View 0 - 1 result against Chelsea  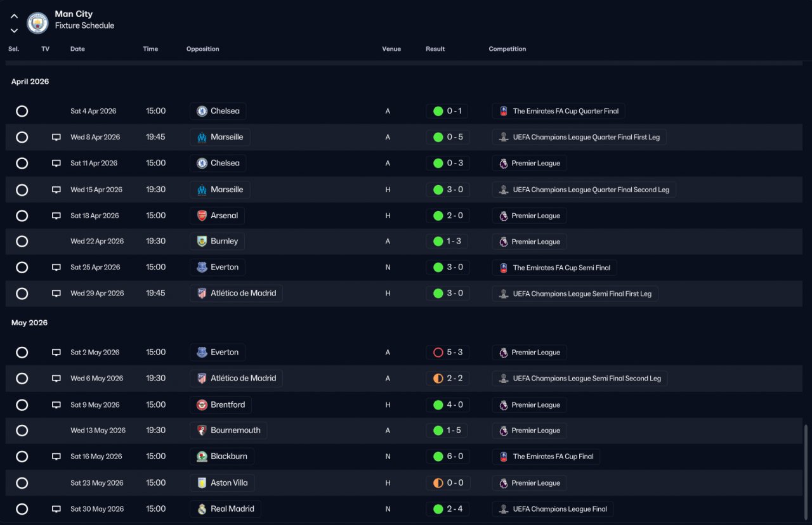(448, 111)
